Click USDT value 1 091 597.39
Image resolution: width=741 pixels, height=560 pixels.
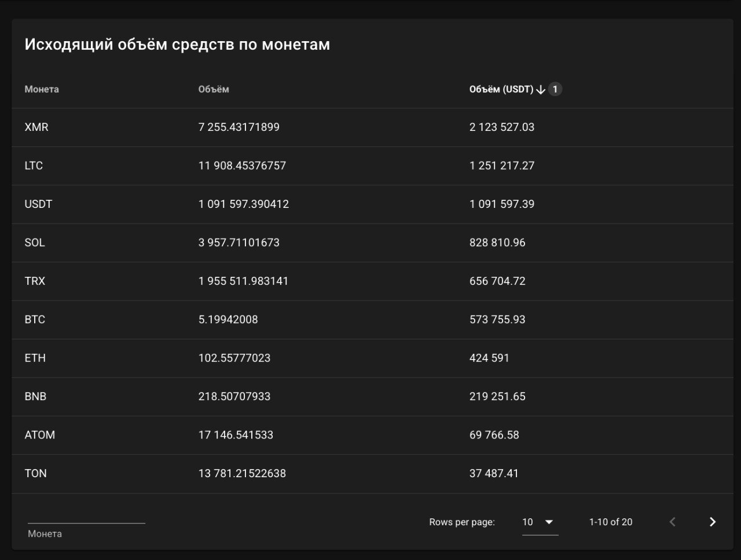tap(502, 204)
